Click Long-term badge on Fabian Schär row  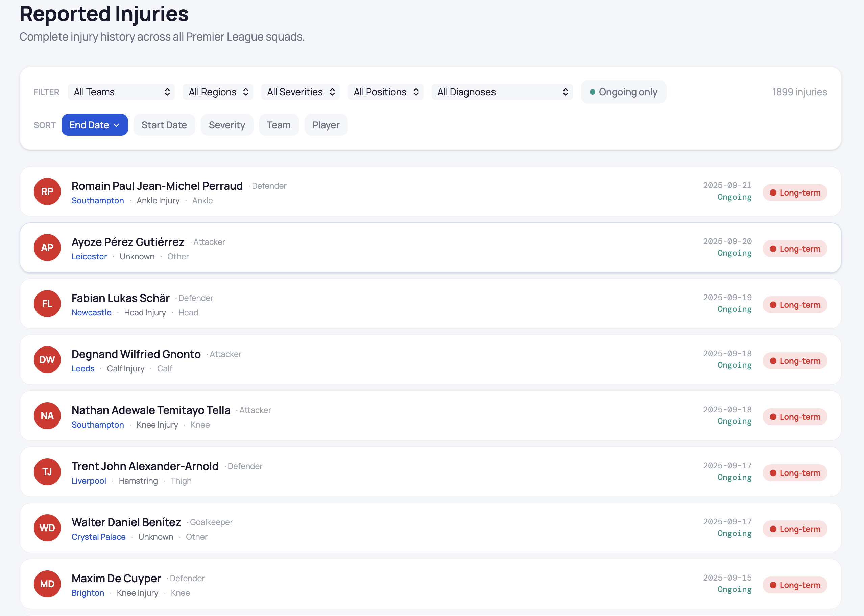(x=795, y=305)
